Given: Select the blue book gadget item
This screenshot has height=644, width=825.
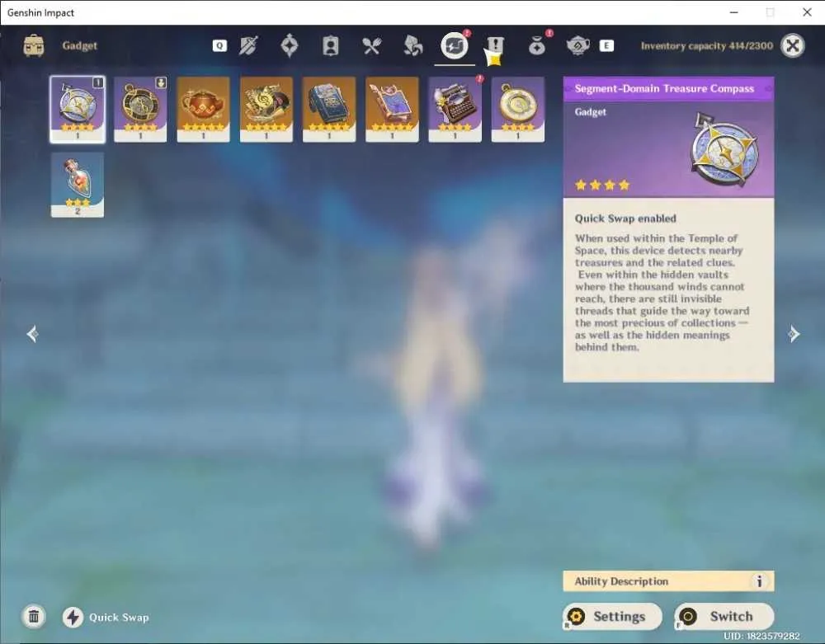Looking at the screenshot, I should pyautogui.click(x=329, y=110).
